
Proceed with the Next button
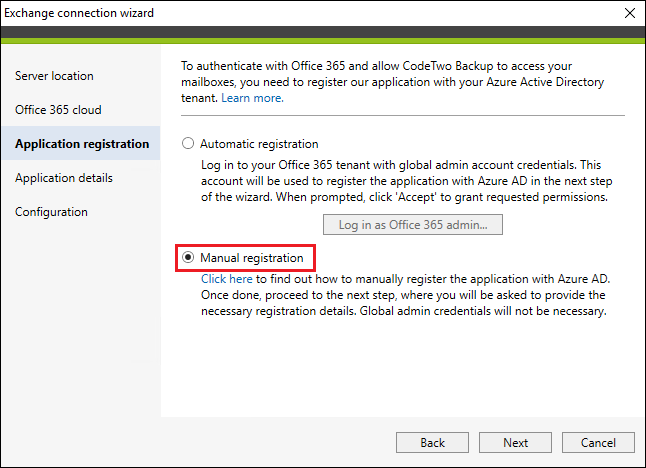pos(515,442)
